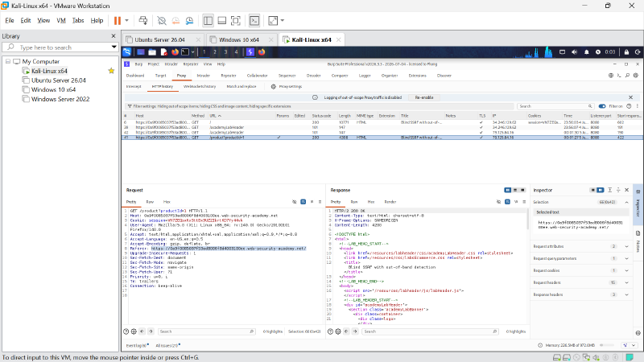The height and width of the screenshot is (362, 644).
Task: Open Kali notifications bell icon
Action: [x=587, y=52]
